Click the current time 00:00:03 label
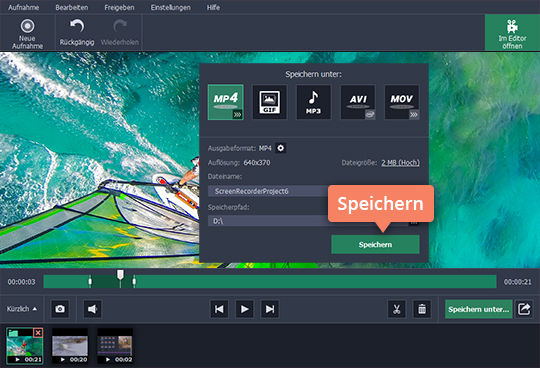Image resolution: width=540 pixels, height=368 pixels. click(21, 282)
